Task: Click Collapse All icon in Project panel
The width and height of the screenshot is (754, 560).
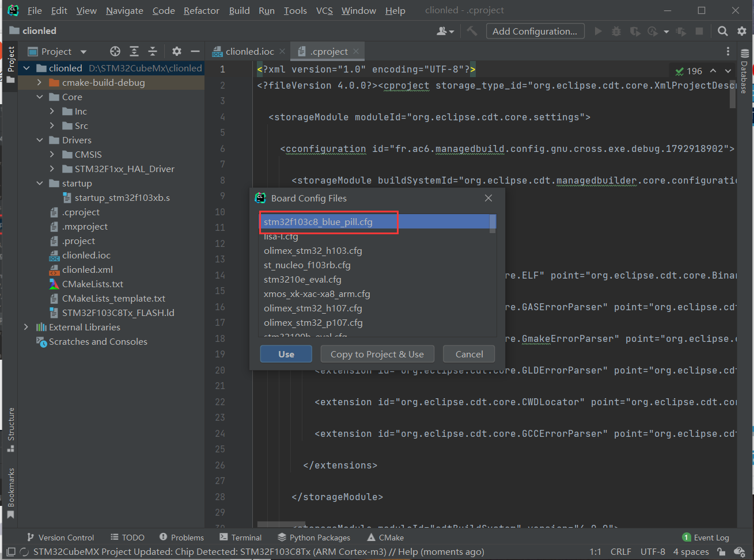Action: [x=153, y=51]
